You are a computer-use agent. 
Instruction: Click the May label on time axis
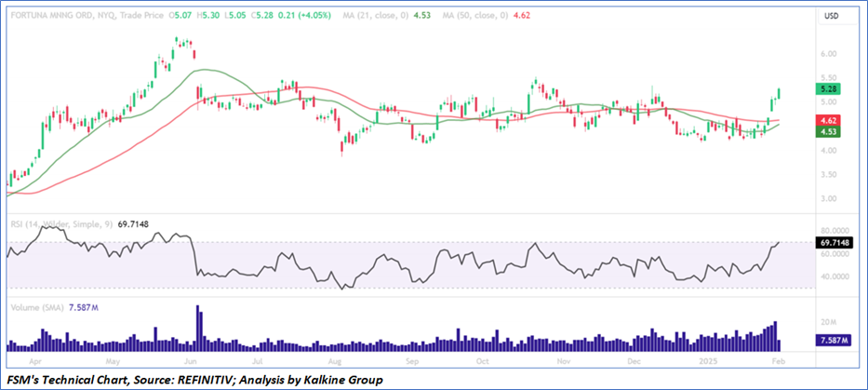pos(113,360)
